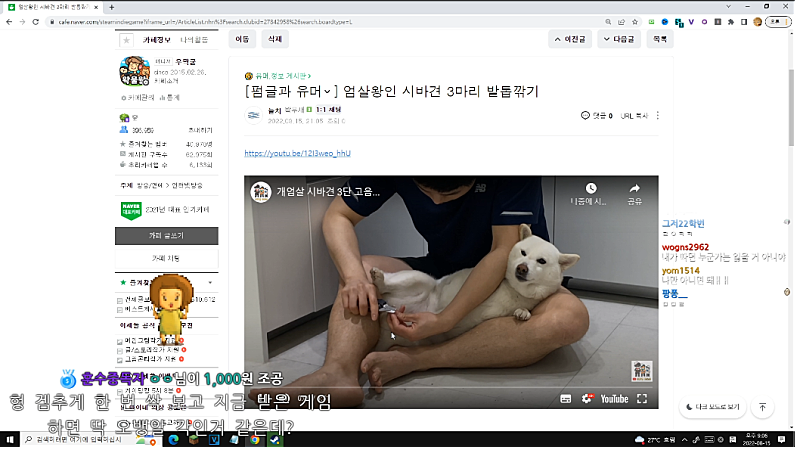Switch to the 카페정보 tab
Screen dimensions: 800x450
(157, 40)
